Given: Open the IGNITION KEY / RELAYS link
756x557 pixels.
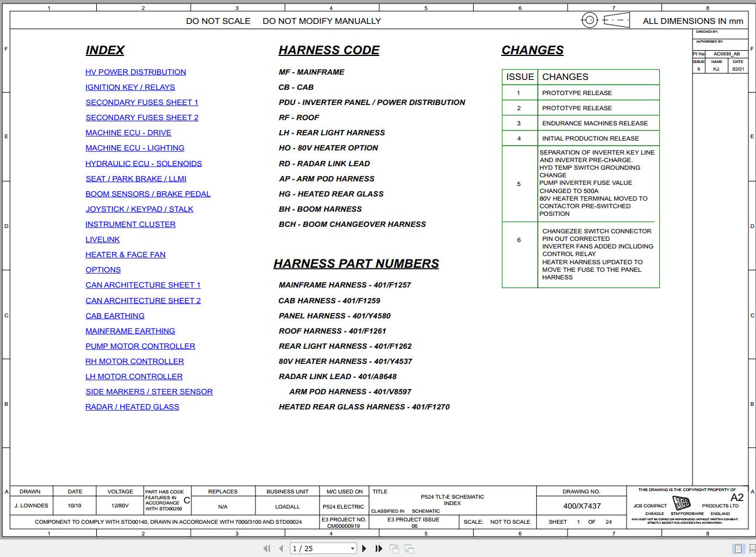Looking at the screenshot, I should [x=130, y=87].
